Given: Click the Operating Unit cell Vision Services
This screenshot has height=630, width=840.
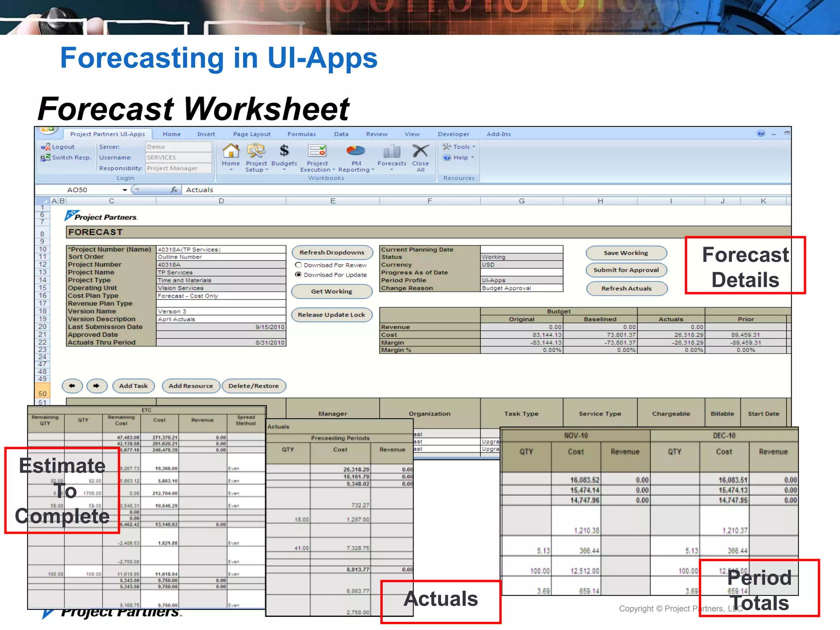Looking at the screenshot, I should click(x=221, y=288).
